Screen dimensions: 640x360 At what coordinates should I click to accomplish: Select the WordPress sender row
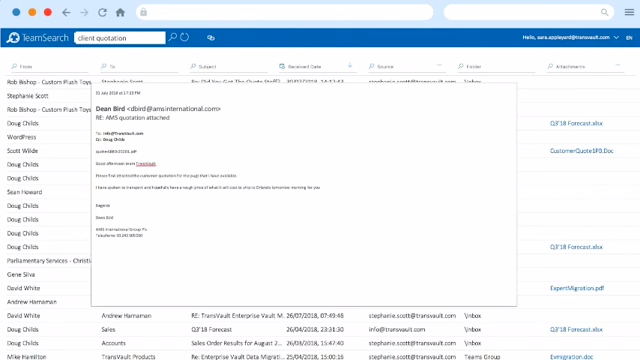(x=22, y=137)
